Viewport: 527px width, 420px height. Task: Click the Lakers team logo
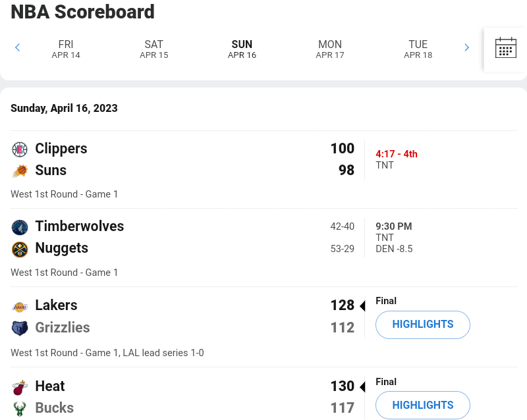(x=20, y=306)
